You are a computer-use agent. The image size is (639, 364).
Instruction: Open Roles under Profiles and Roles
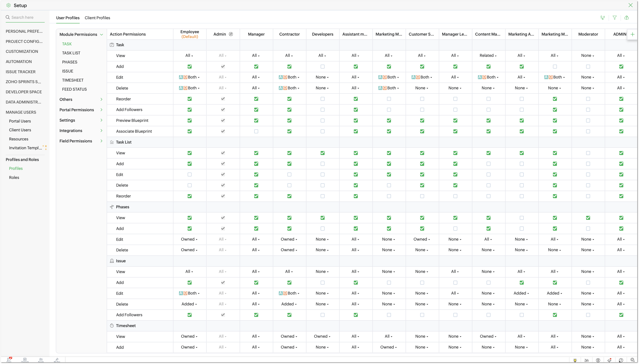click(x=14, y=178)
